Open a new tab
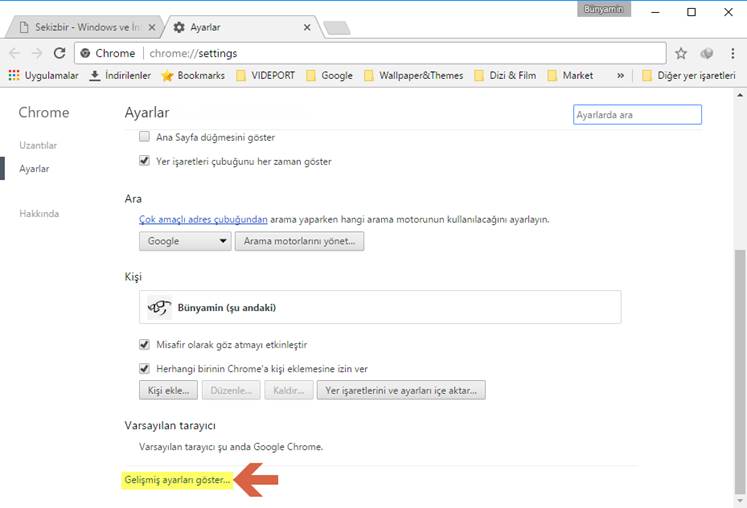The width and height of the screenshot is (747, 508). pyautogui.click(x=337, y=28)
